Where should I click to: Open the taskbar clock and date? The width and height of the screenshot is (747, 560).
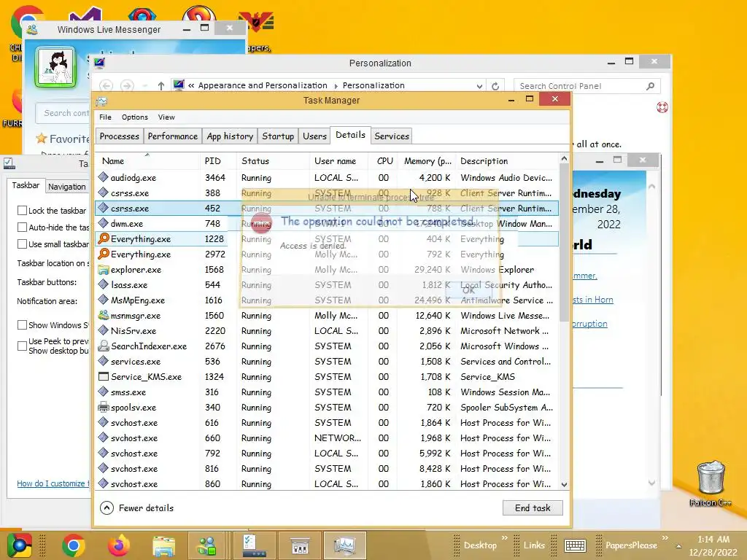coord(713,545)
